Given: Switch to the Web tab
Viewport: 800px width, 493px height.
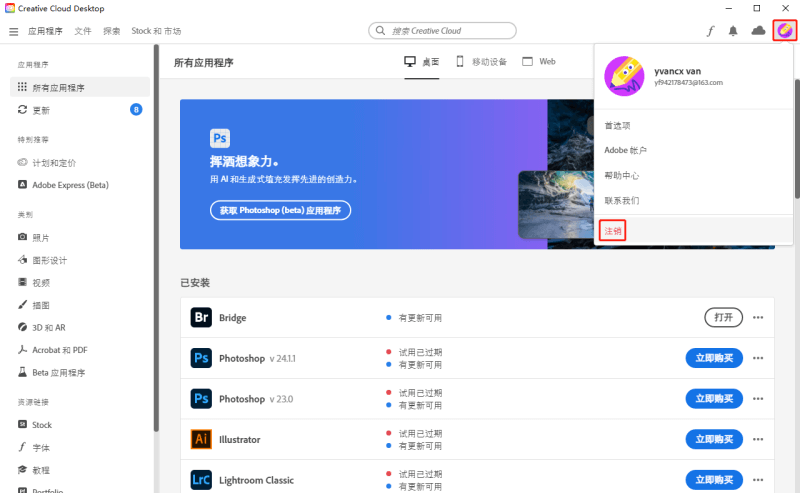Looking at the screenshot, I should click(539, 62).
